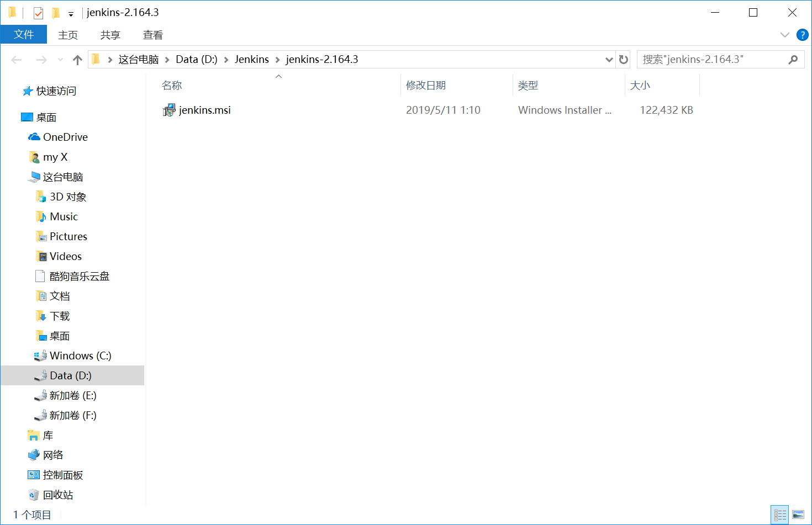Click the Windows Installer type cell
812x525 pixels.
click(565, 110)
